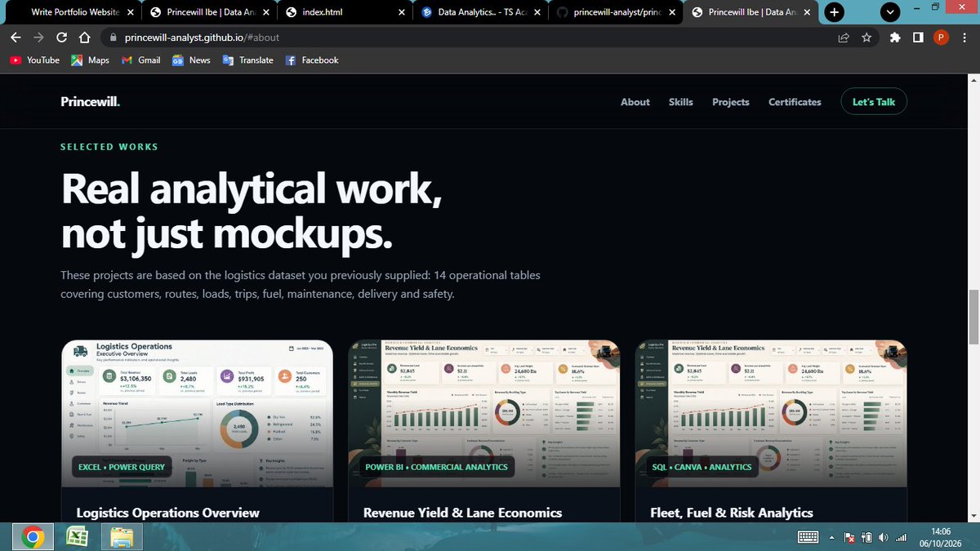View site information lock icon

(113, 38)
